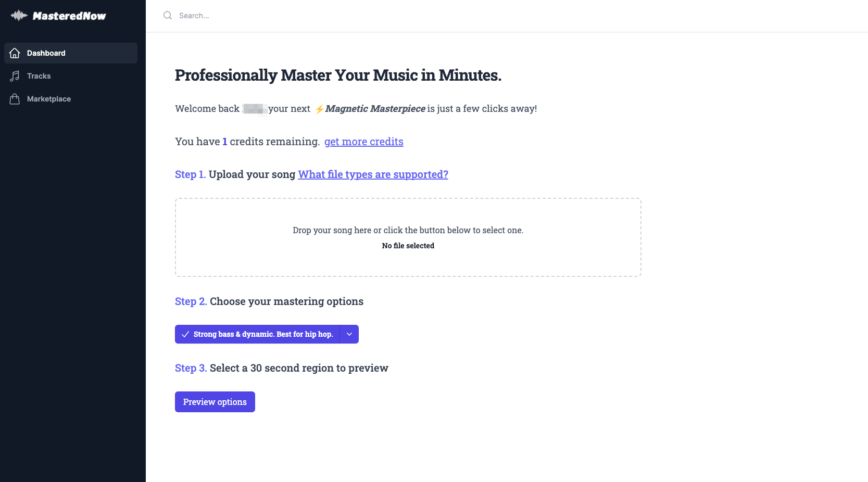Click the search magnifier icon

(x=168, y=16)
